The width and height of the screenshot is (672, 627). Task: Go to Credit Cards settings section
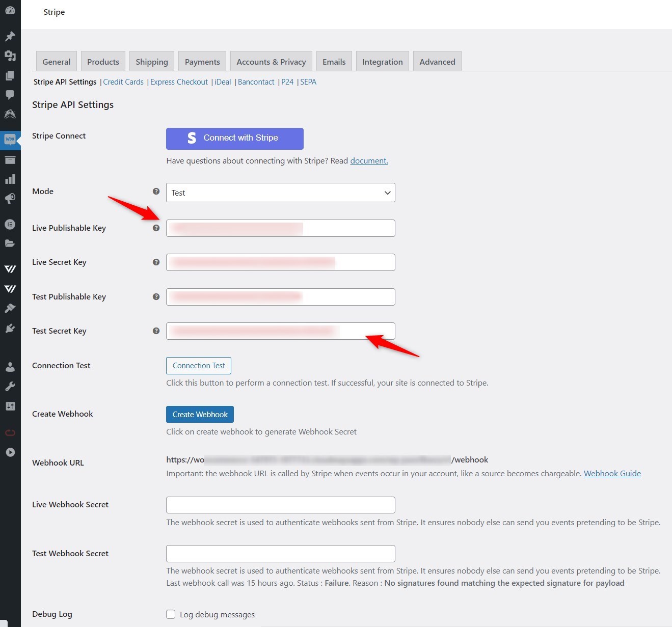tap(123, 82)
